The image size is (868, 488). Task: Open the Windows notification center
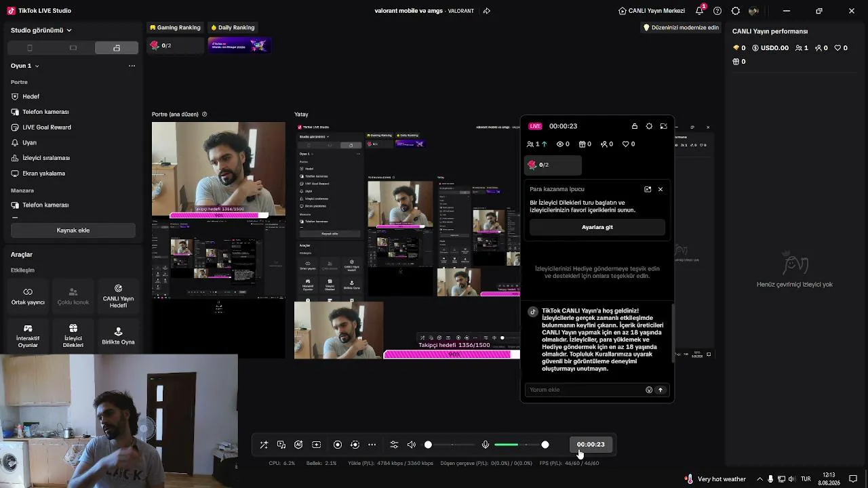coord(853,479)
